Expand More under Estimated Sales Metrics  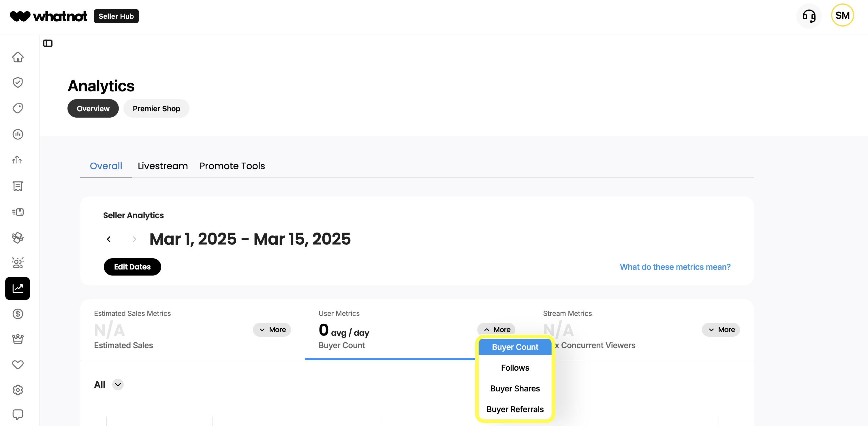tap(272, 329)
